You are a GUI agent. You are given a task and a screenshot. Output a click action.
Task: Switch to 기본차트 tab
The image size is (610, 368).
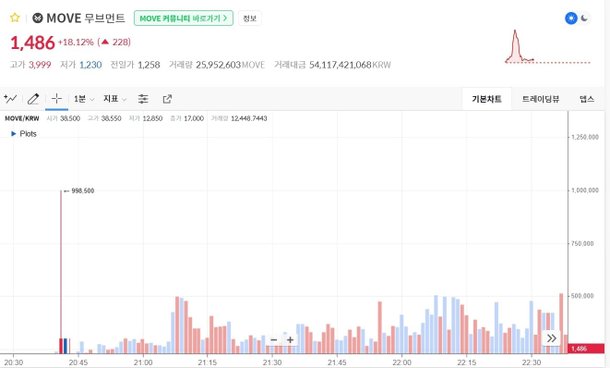click(486, 99)
